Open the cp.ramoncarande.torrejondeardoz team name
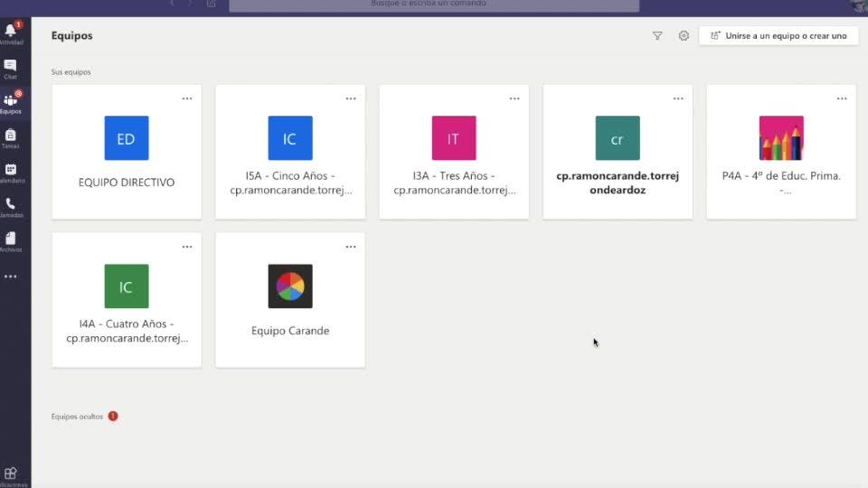The width and height of the screenshot is (868, 488). pyautogui.click(x=618, y=183)
